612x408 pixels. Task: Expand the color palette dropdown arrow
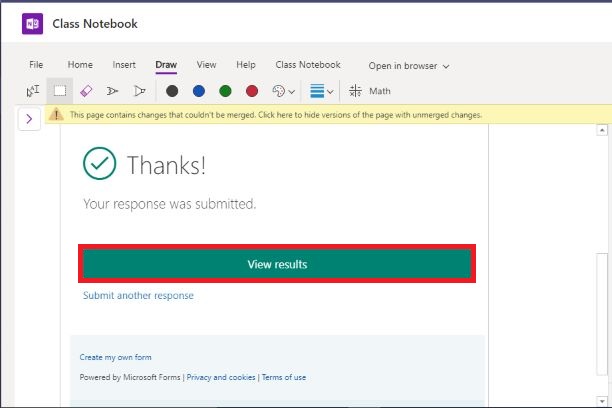click(292, 92)
